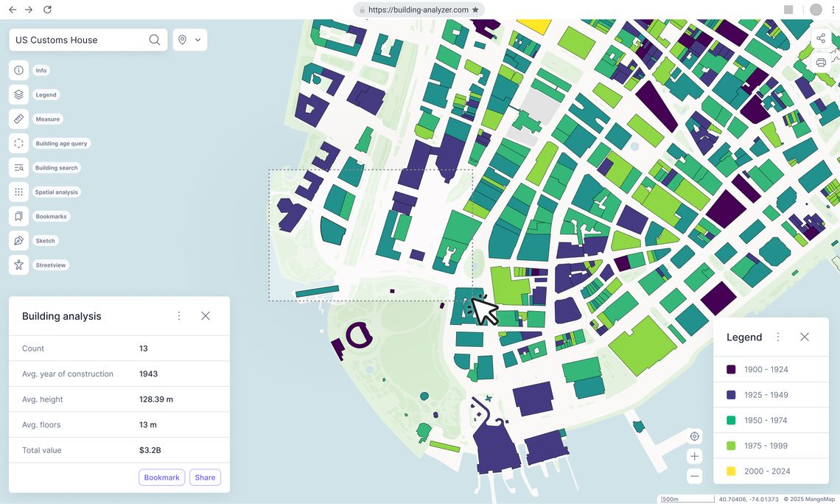
Task: Close the Legend panel
Action: click(805, 337)
